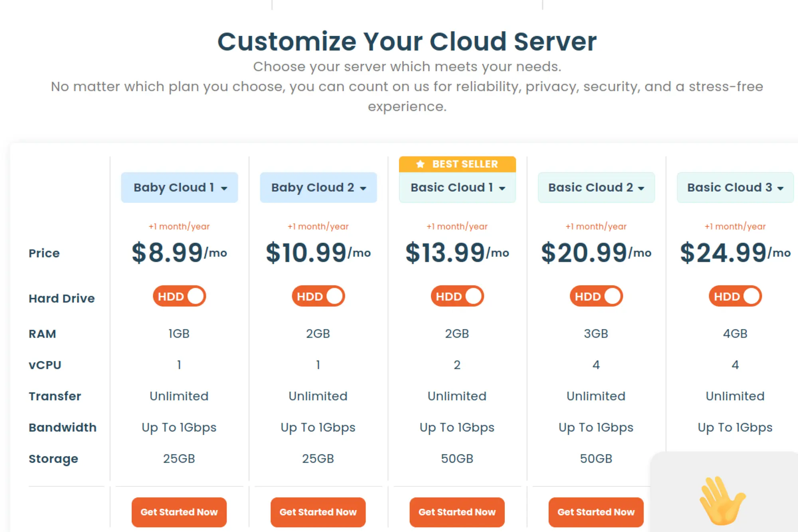
Task: Click the $13.99/mo price text
Action: [457, 253]
